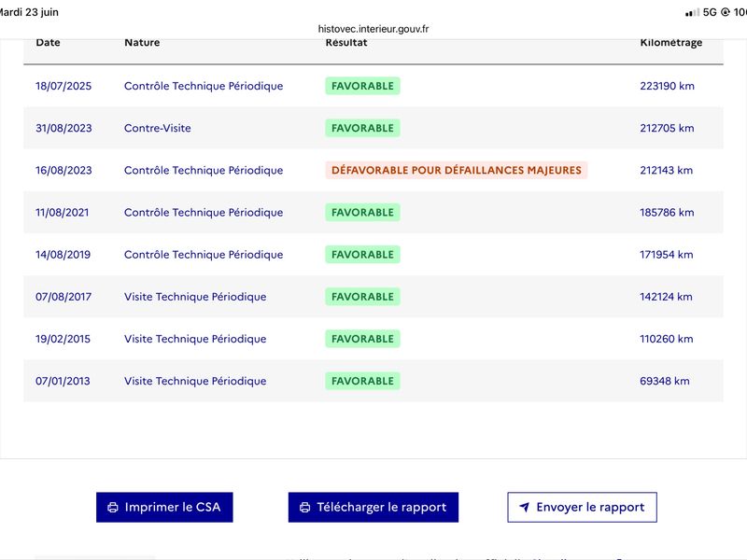Click the Télécharger le rapport button
This screenshot has width=747, height=560.
click(x=373, y=507)
